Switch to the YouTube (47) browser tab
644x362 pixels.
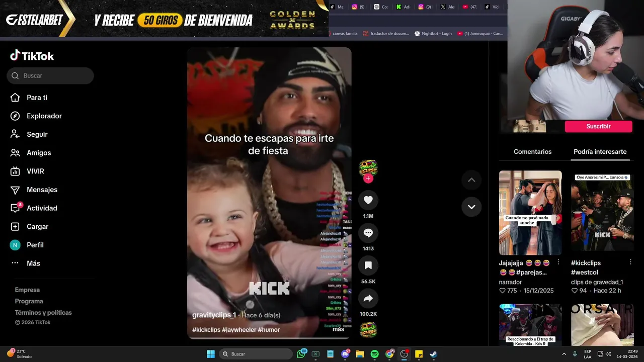click(469, 7)
